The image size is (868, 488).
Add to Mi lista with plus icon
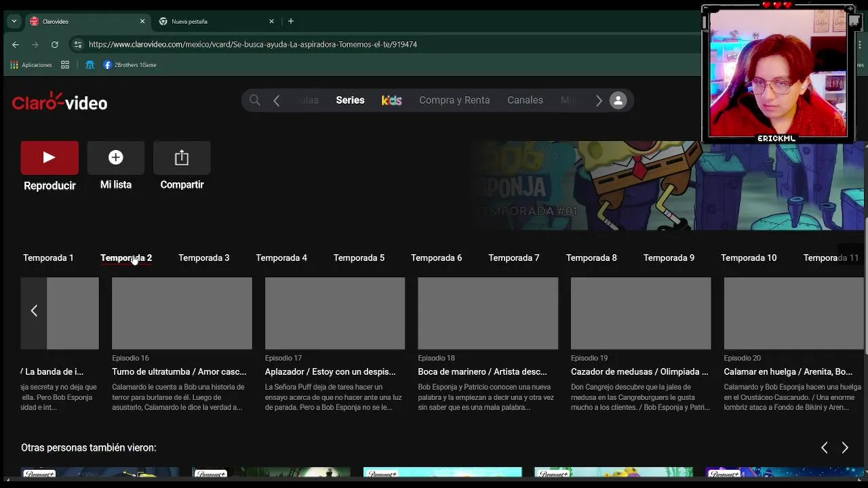click(x=116, y=158)
